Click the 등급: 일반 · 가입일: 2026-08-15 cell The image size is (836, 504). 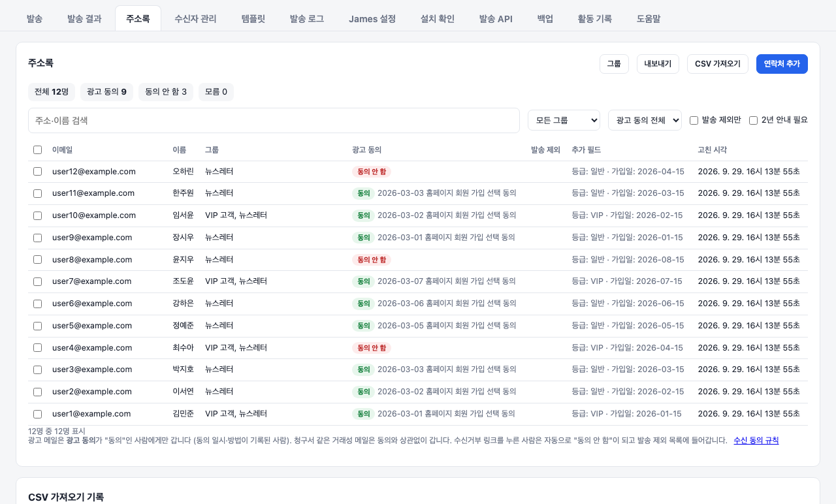point(628,260)
